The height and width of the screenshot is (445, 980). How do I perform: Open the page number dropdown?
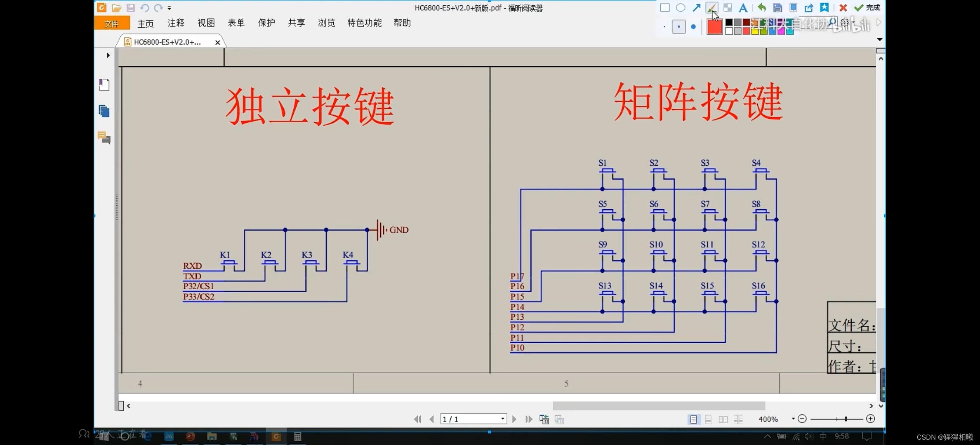tap(502, 419)
